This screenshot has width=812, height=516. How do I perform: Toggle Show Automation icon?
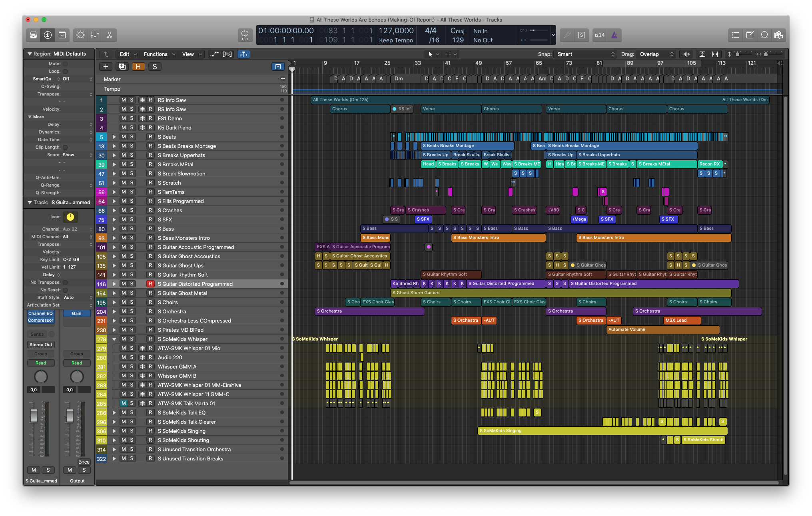click(x=215, y=54)
